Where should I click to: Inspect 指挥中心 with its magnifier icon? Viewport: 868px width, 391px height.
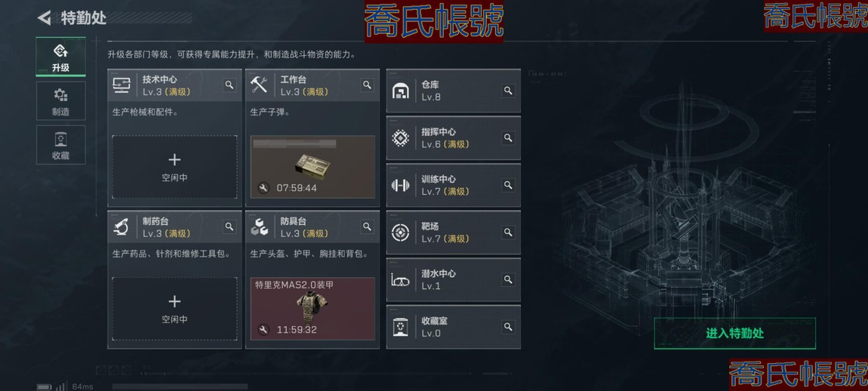(508, 137)
